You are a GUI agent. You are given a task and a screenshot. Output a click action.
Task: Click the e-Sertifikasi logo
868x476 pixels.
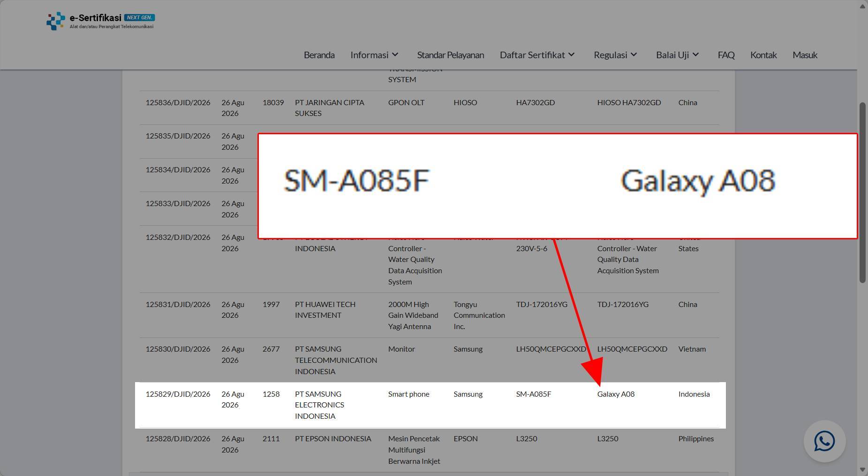(100, 21)
